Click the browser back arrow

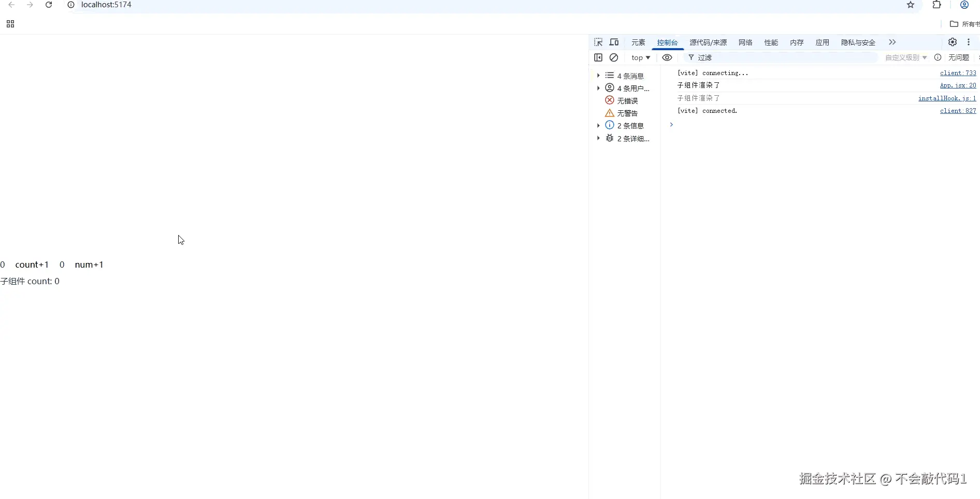11,5
